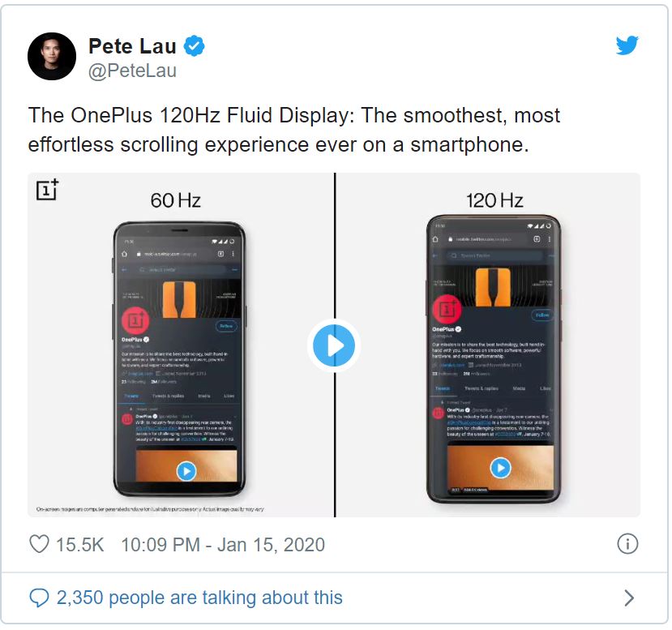Expand conversation with right chevron arrow
672x630 pixels.
(629, 598)
